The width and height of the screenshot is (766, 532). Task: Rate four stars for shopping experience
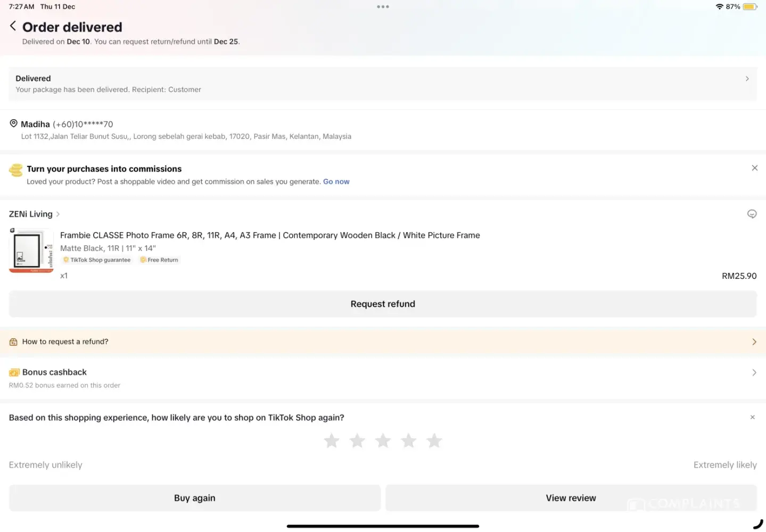pyautogui.click(x=408, y=440)
